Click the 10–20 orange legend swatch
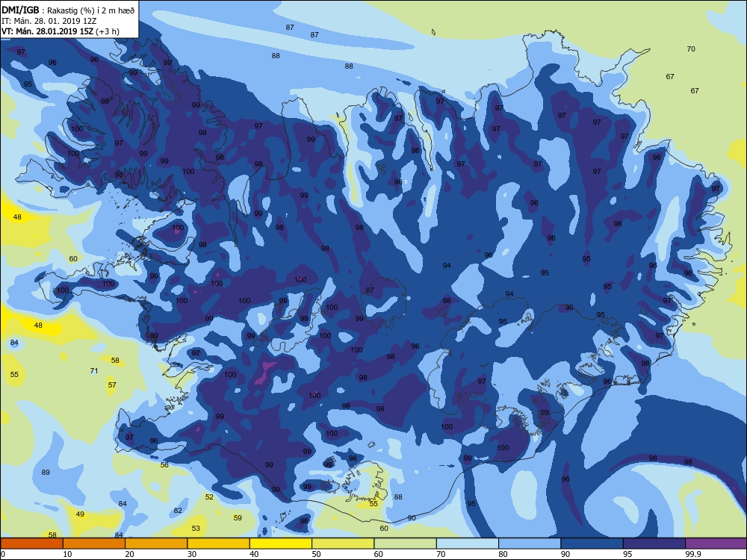This screenshot has height=560, width=747. (x=94, y=544)
